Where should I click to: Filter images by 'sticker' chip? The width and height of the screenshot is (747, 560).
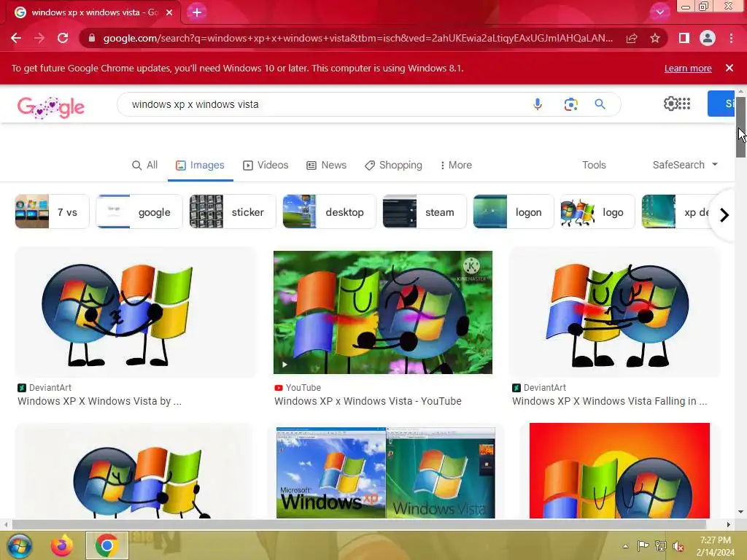click(x=233, y=212)
